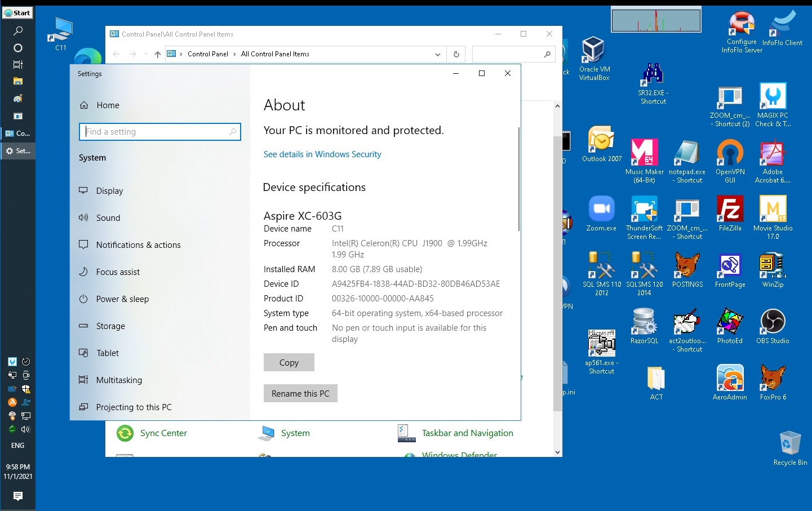
Task: Open WinZip desktop icon
Action: point(773,270)
